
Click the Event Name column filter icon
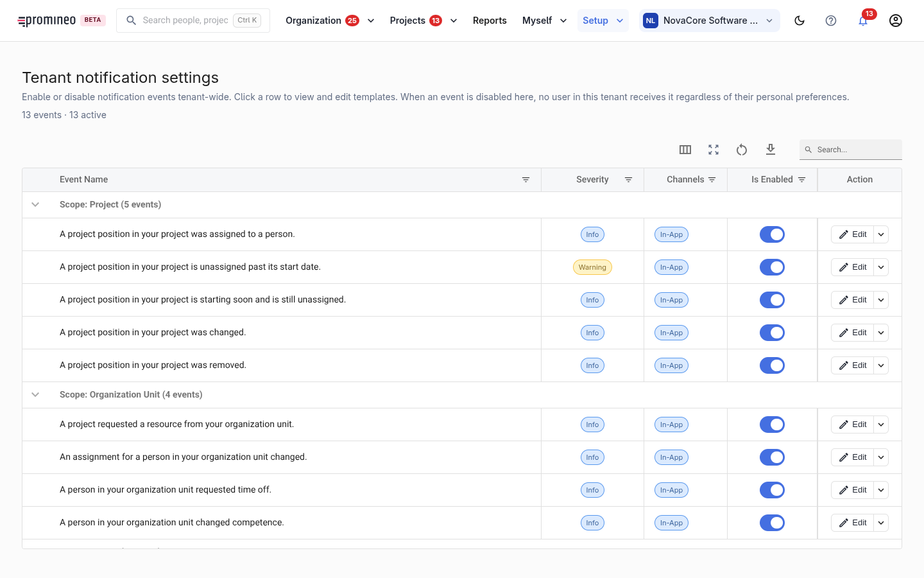(526, 180)
